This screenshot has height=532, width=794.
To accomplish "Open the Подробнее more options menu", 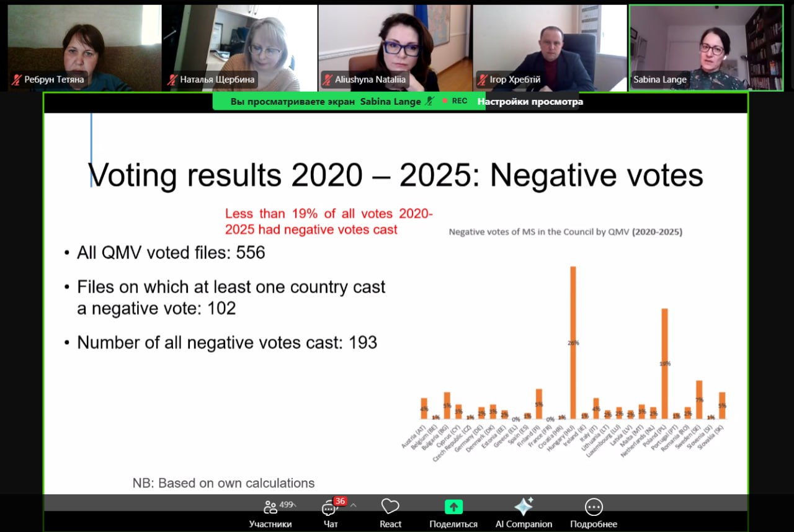I will (594, 513).
